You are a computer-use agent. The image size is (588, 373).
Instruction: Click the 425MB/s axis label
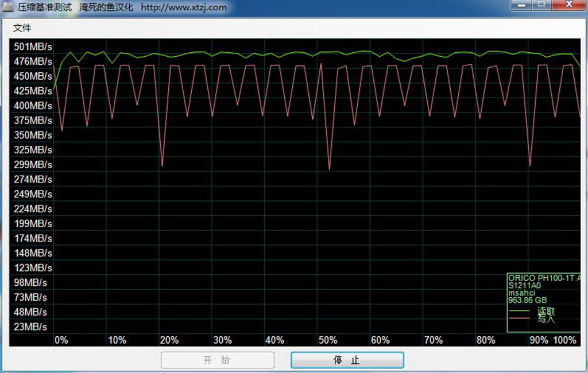click(x=33, y=91)
